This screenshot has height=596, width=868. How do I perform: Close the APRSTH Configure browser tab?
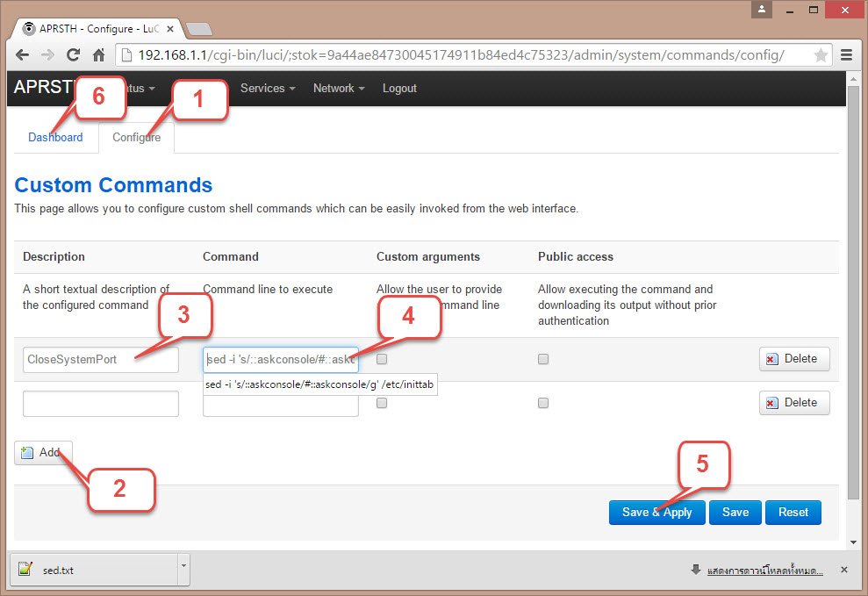[170, 29]
